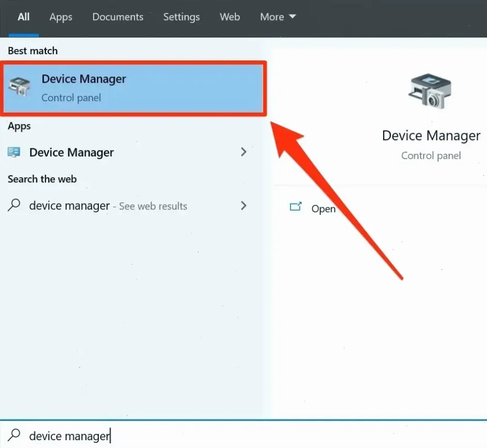Select the Web tab
The height and width of the screenshot is (448, 487).
[230, 17]
